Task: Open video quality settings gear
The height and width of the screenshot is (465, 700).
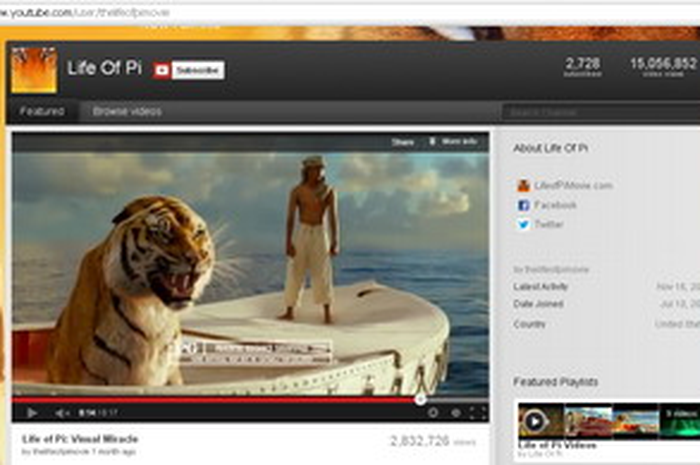Action: [456, 413]
